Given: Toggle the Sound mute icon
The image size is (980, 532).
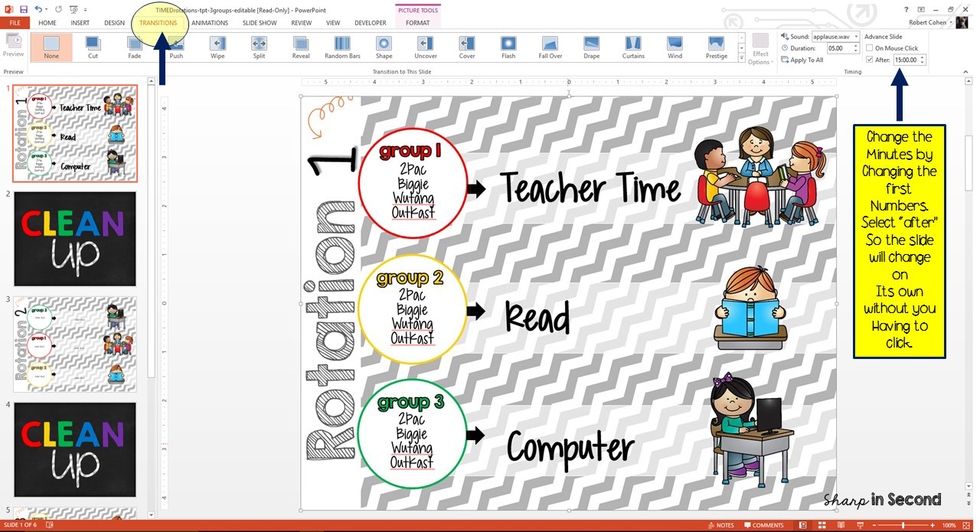Looking at the screenshot, I should tap(783, 36).
